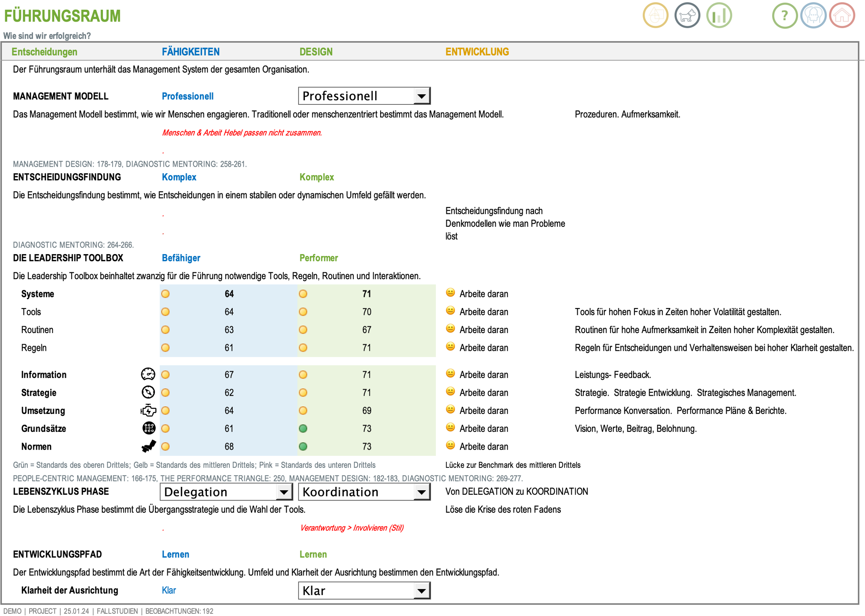Open the Management Modell Professionell dropdown
The image size is (865, 616).
point(364,96)
